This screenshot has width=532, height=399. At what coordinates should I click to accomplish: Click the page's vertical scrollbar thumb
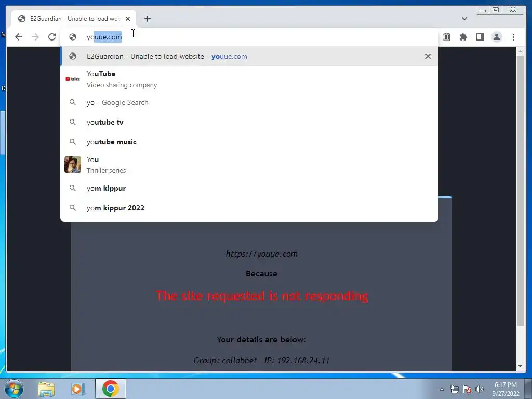[520, 190]
